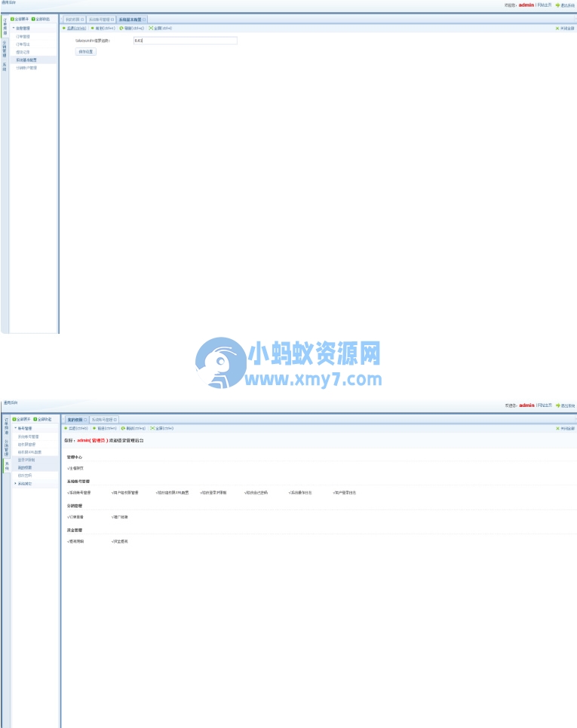Click the Fullscreen (ctrl+f) icon in the config window

pos(151,29)
